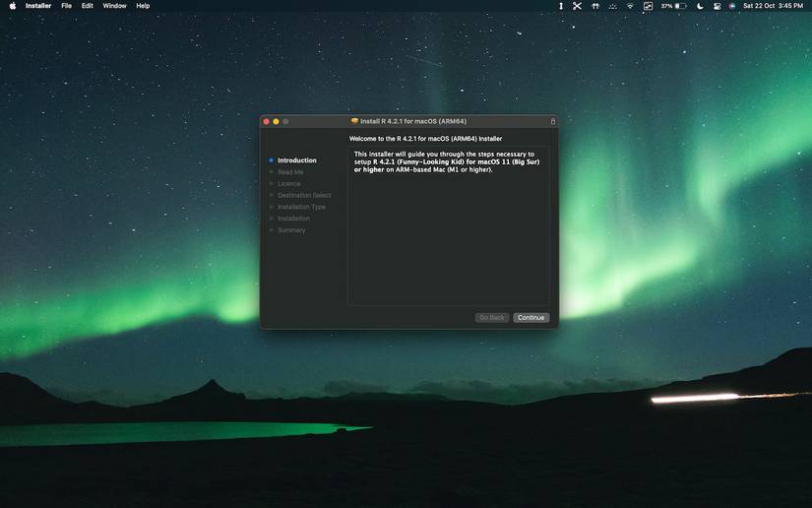Click the 'Welcome to the R 4.2.1' heading
This screenshot has width=812, height=508.
(x=425, y=139)
